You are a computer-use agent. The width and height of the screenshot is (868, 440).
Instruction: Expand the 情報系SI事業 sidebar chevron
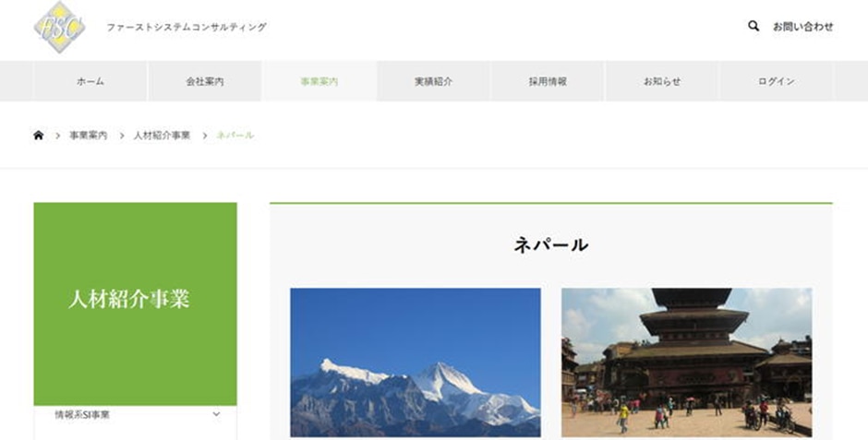click(216, 414)
